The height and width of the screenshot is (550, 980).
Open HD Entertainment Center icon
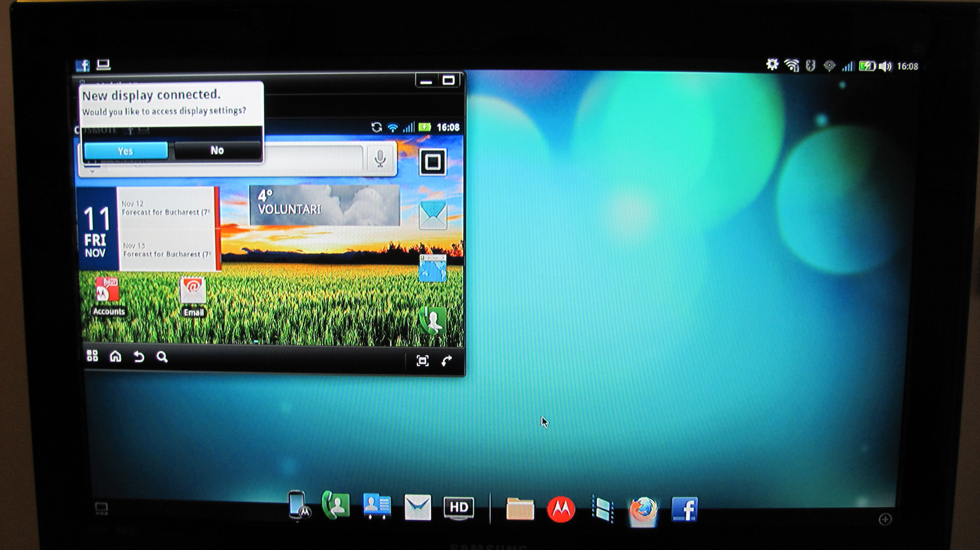(459, 508)
